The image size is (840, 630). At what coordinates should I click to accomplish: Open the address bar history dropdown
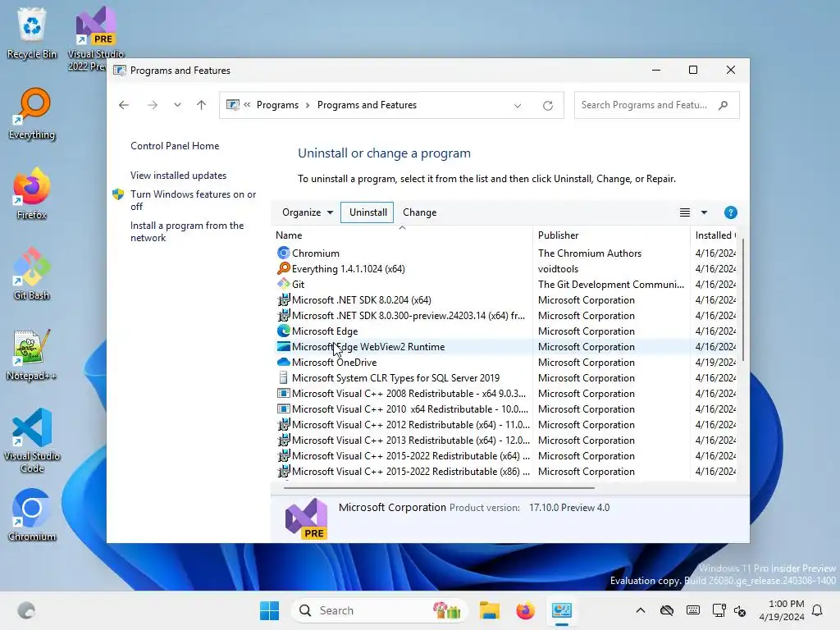coord(518,106)
